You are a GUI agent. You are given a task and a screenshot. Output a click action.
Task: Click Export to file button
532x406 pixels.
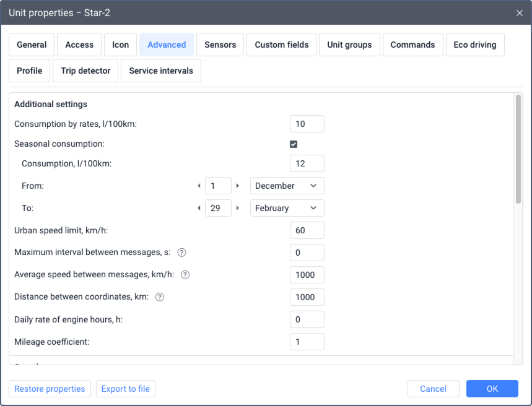click(126, 389)
